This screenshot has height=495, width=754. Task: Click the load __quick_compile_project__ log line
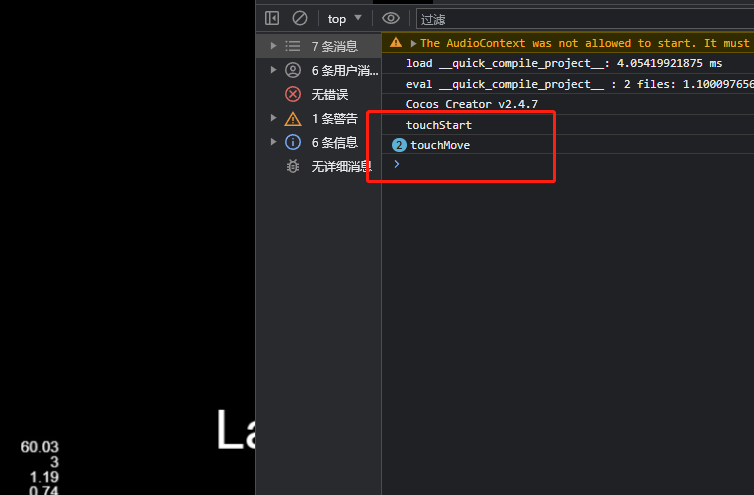tap(567, 63)
